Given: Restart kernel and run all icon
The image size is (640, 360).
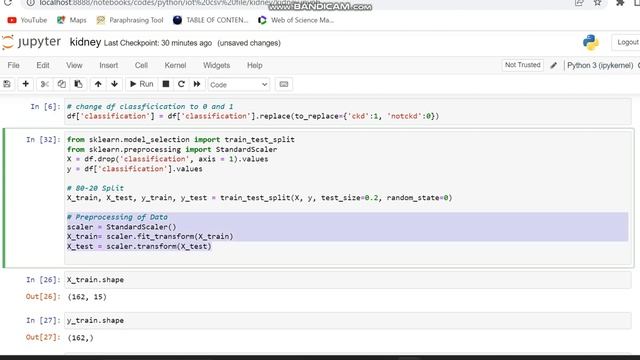Looking at the screenshot, I should coord(197,84).
